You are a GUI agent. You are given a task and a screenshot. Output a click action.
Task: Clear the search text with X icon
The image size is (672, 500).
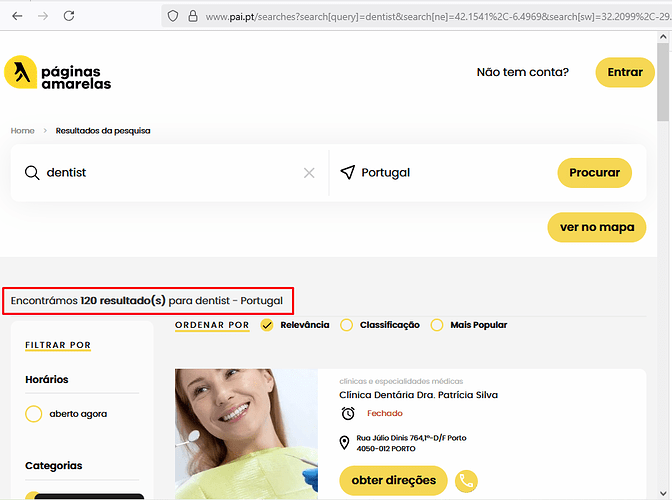309,173
